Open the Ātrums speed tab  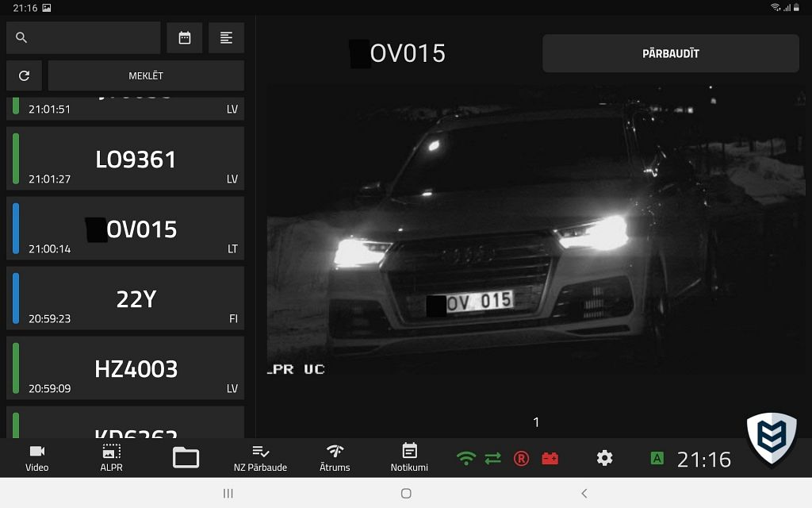335,458
